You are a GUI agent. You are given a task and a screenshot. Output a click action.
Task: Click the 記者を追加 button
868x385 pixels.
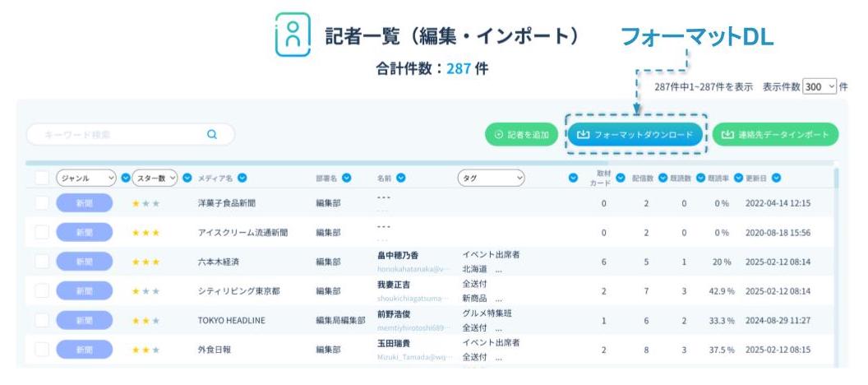521,135
